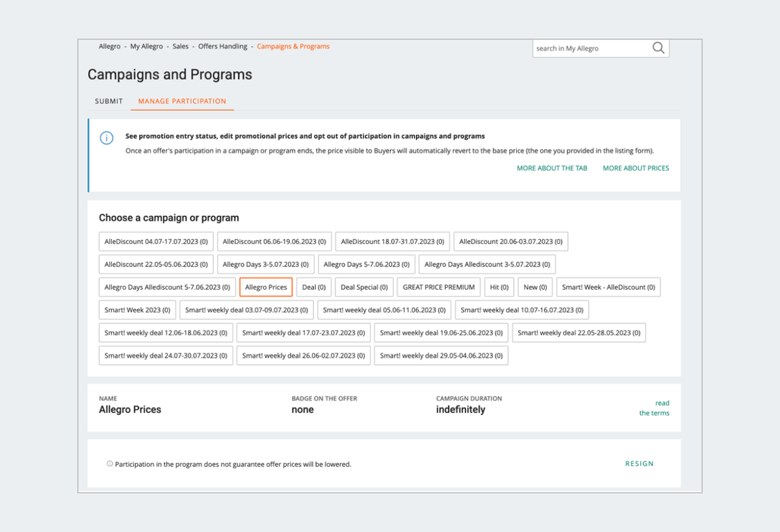Choose AlleDiscount 20.06-03.07.2023 campaign
Screen dimensions: 780x532
pos(511,242)
